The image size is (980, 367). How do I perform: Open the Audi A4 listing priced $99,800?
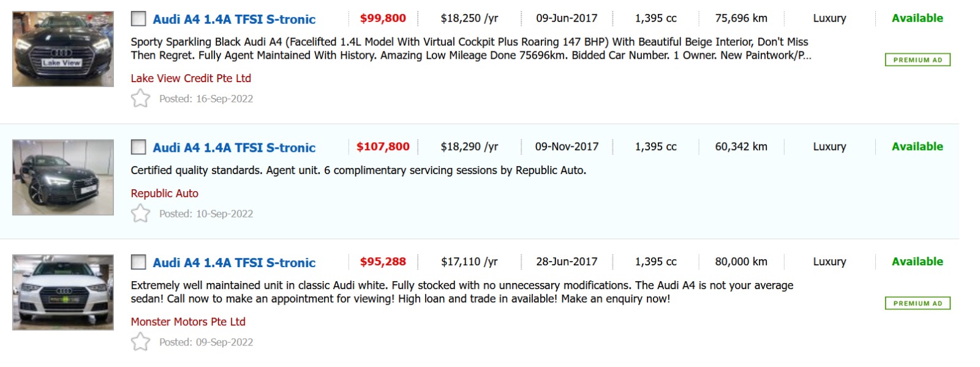[x=234, y=19]
